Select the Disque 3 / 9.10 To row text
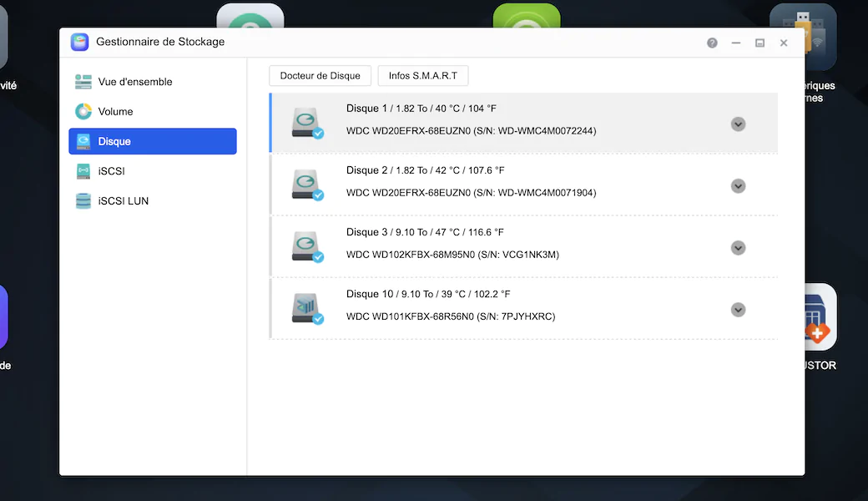 (425, 232)
